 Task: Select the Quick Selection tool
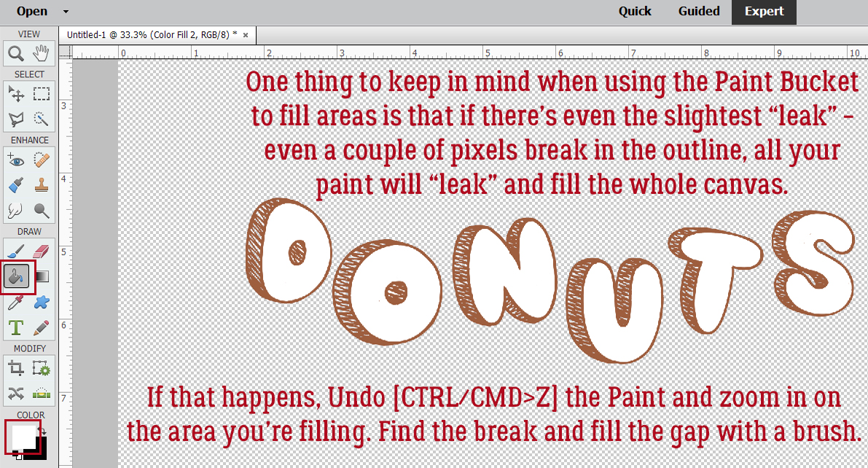[x=42, y=119]
